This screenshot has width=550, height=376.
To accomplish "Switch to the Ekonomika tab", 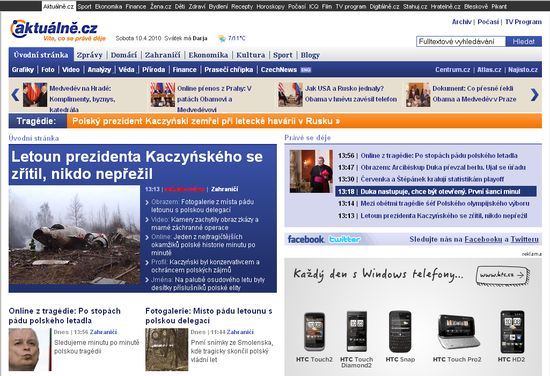I will click(x=208, y=55).
